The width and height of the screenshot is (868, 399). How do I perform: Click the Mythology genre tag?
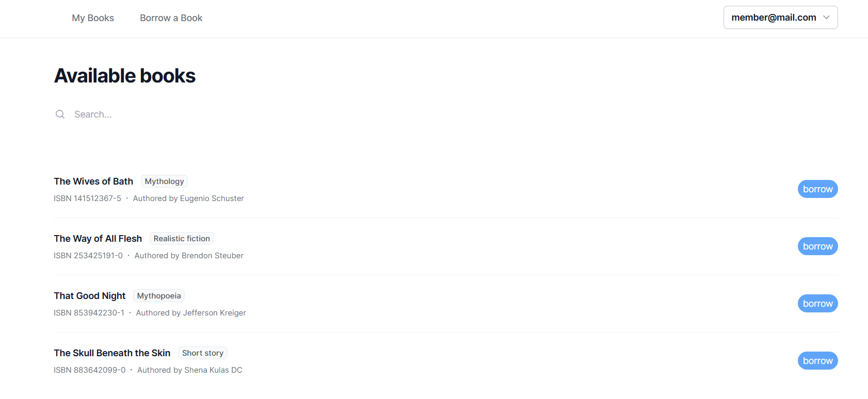point(164,181)
